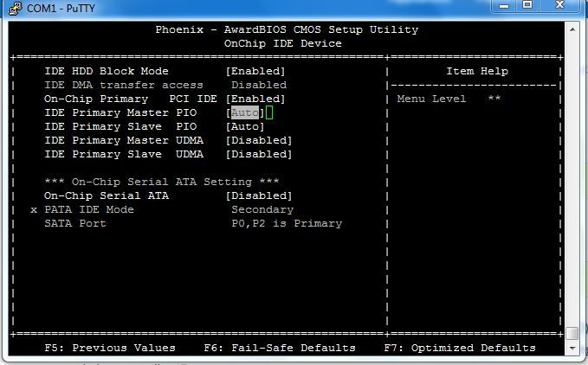Screen dimensions: 588x365
Task: Click the OnChip IDE Device subtitle
Action: pos(283,43)
